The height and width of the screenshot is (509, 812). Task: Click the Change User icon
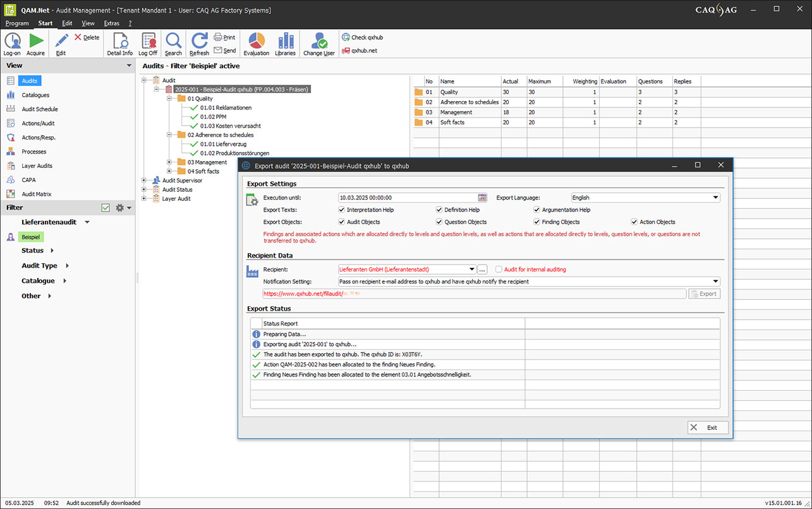(x=319, y=42)
